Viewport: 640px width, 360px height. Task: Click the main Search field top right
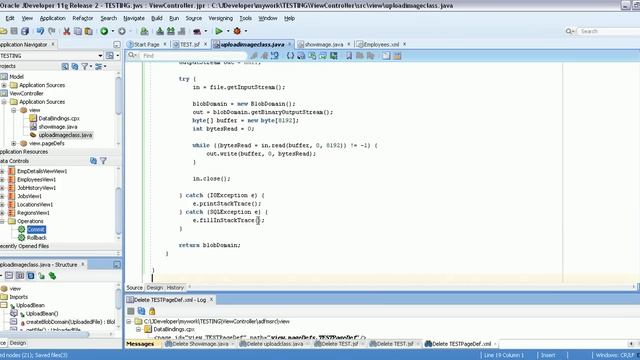(x=608, y=31)
